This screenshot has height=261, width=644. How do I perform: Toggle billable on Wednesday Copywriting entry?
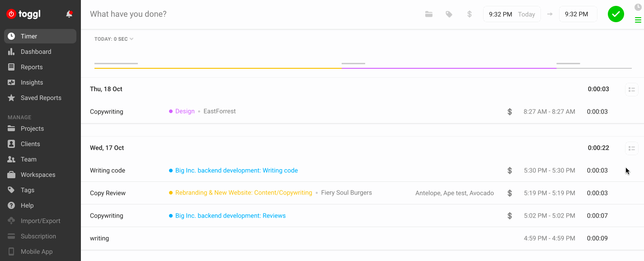click(x=510, y=216)
